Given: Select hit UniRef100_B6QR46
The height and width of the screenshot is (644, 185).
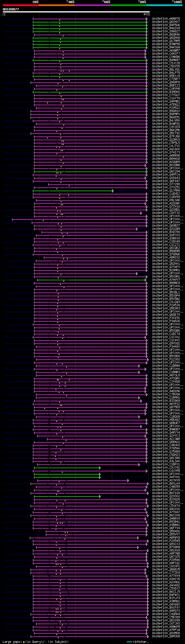Looking at the screenshot, I should pos(166,34).
